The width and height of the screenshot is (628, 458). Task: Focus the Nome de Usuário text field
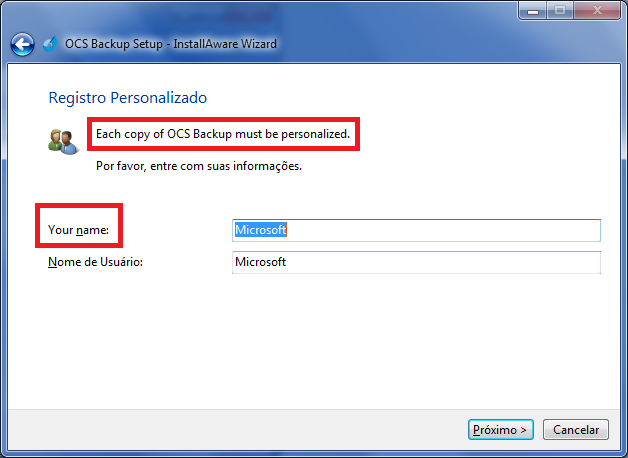tap(416, 262)
